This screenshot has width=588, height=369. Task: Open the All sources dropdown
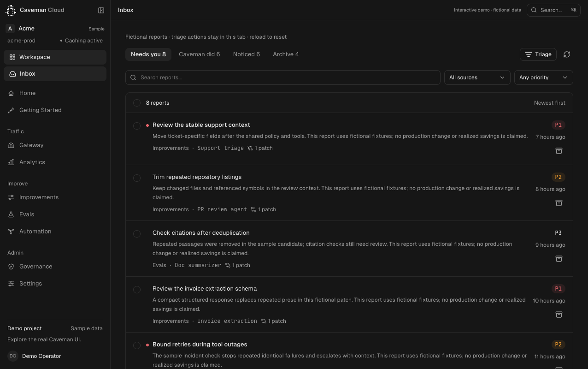point(477,77)
